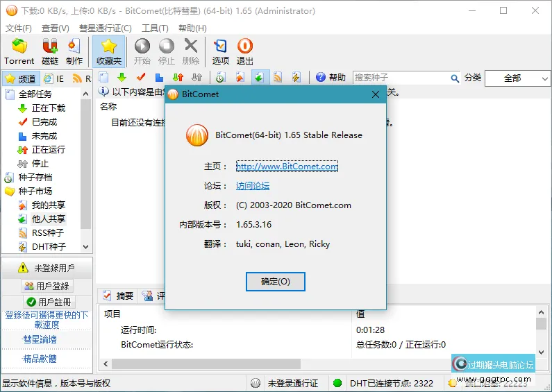
Task: Filter downloading tasks with green arrow icon
Action: (122, 77)
